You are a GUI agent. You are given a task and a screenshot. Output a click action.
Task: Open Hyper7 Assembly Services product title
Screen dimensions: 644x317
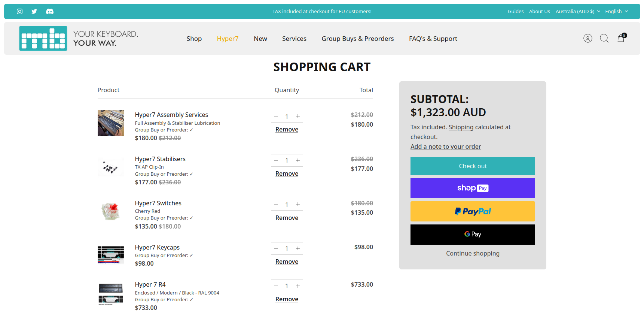tap(171, 115)
